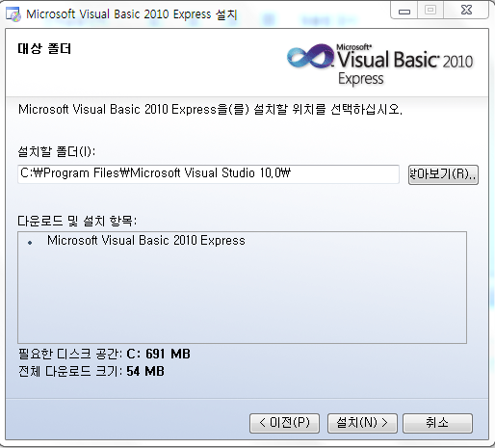Image resolution: width=495 pixels, height=448 pixels.
Task: Minimize the setup window
Action: point(404,11)
